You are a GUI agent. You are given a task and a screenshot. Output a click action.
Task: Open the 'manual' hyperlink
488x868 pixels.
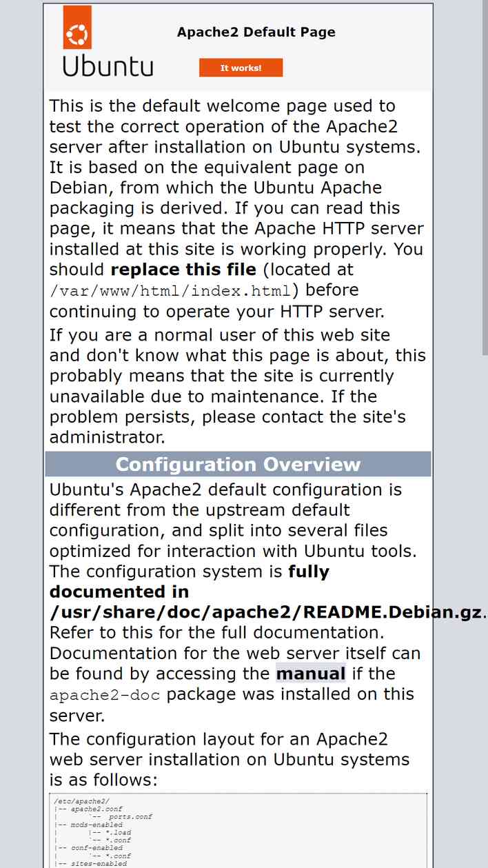click(311, 674)
